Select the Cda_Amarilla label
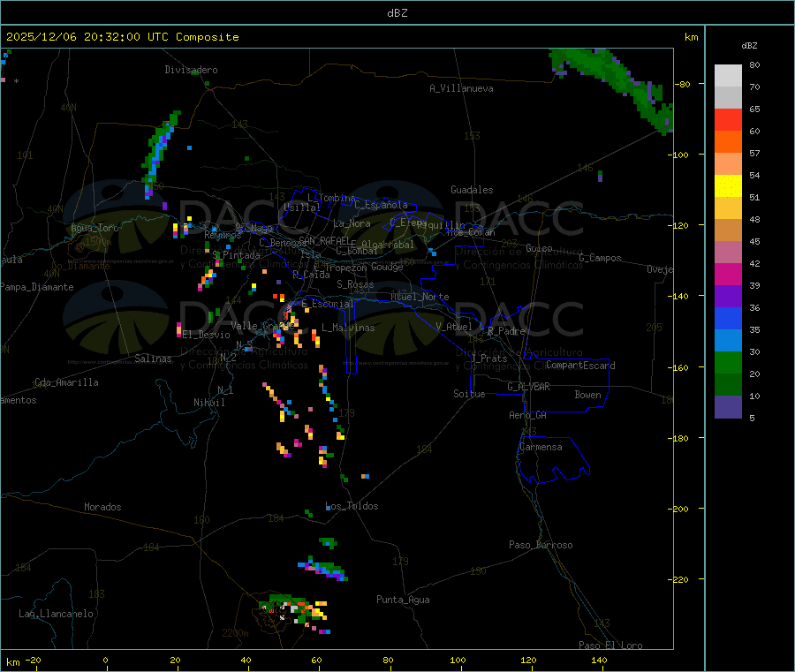The height and width of the screenshot is (672, 795). [x=66, y=382]
